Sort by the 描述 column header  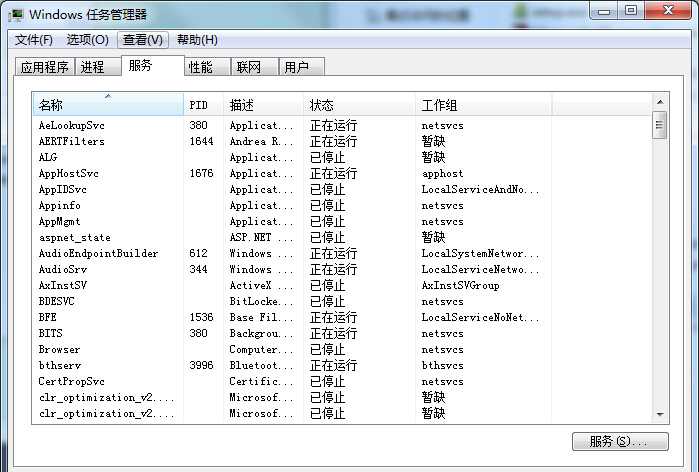(x=263, y=105)
